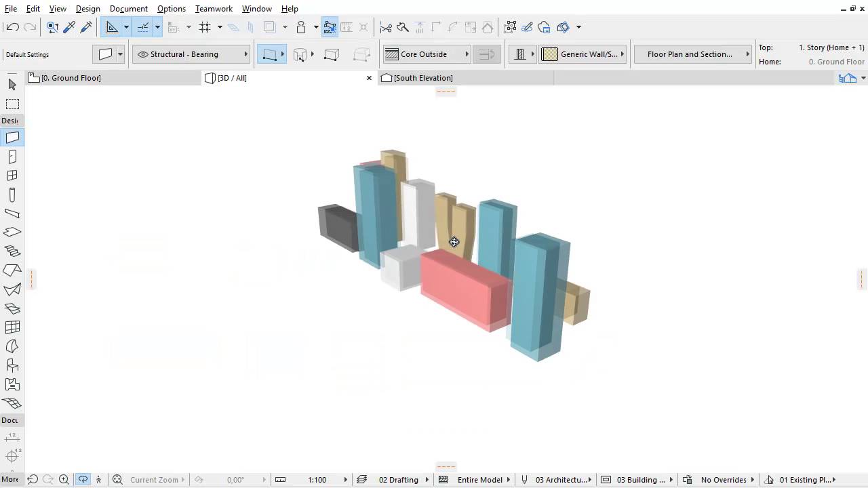Open the Design menu
This screenshot has height=488, width=868.
[x=87, y=9]
